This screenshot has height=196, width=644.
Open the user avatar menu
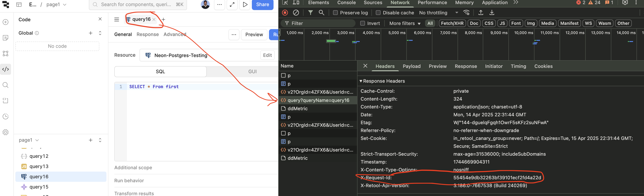coord(205,4)
